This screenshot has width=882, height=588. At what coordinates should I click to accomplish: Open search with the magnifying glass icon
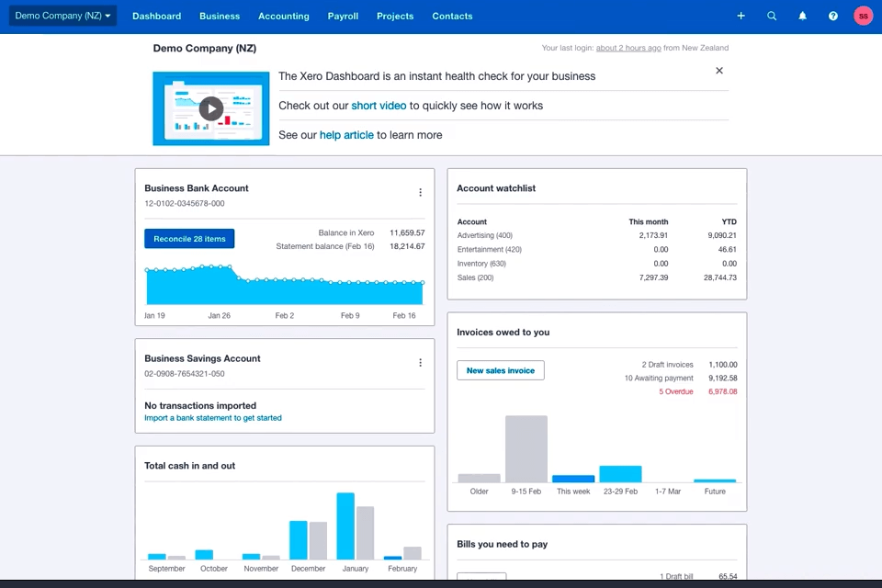pyautogui.click(x=772, y=16)
